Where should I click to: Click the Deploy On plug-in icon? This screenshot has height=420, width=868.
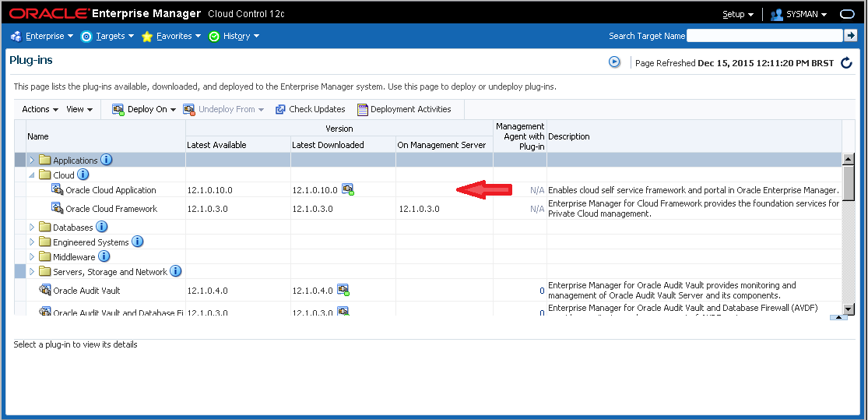(x=118, y=109)
